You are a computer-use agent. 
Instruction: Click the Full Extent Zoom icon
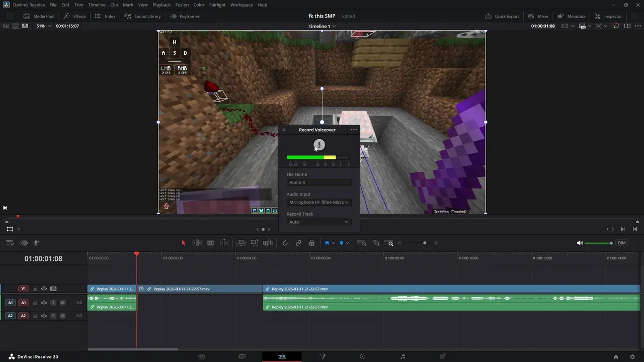pyautogui.click(x=361, y=243)
